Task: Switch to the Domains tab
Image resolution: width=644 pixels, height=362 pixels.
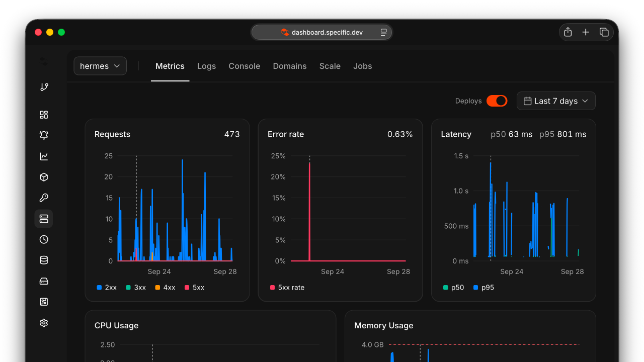Action: click(x=290, y=66)
